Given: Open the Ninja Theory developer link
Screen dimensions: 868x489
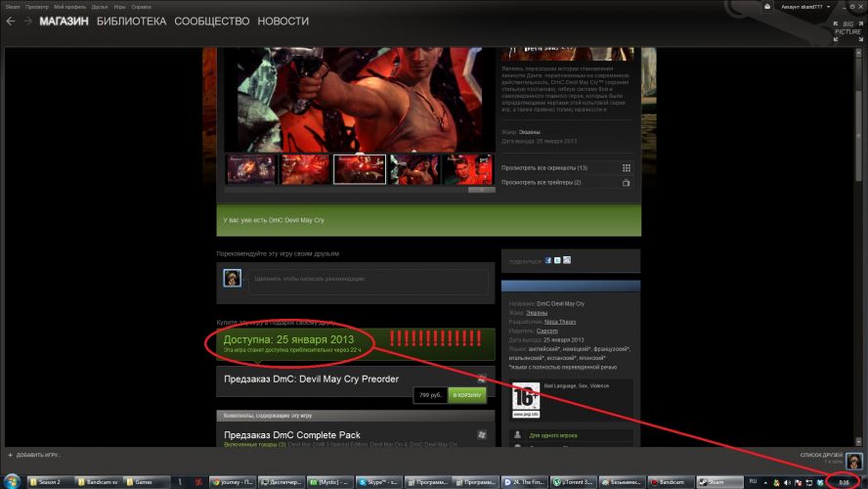Looking at the screenshot, I should pos(560,322).
